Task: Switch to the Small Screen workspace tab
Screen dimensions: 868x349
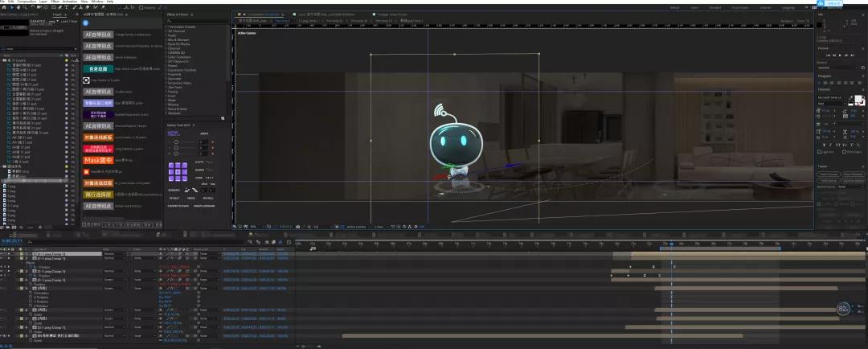Action: point(740,8)
